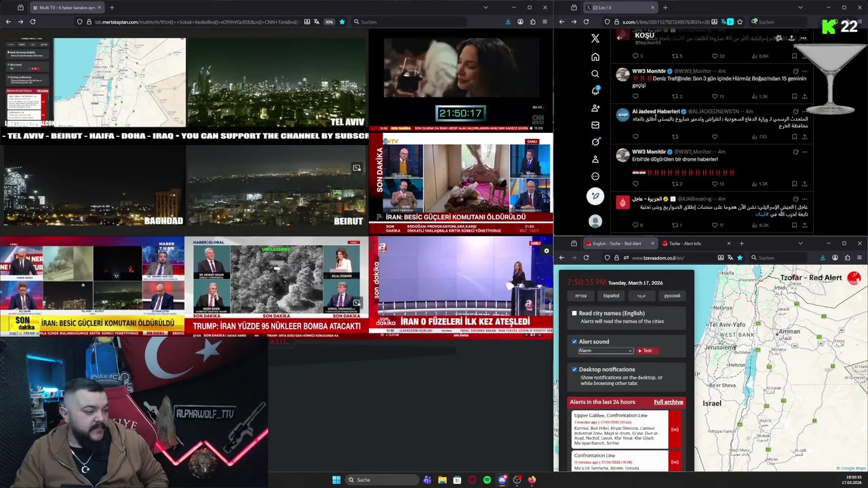Open the WW3 Monitör profile name on Erbil post

pos(648,152)
